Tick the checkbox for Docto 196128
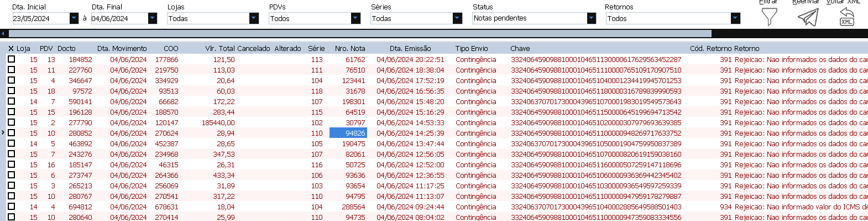This screenshot has height=221, width=868. point(11,112)
